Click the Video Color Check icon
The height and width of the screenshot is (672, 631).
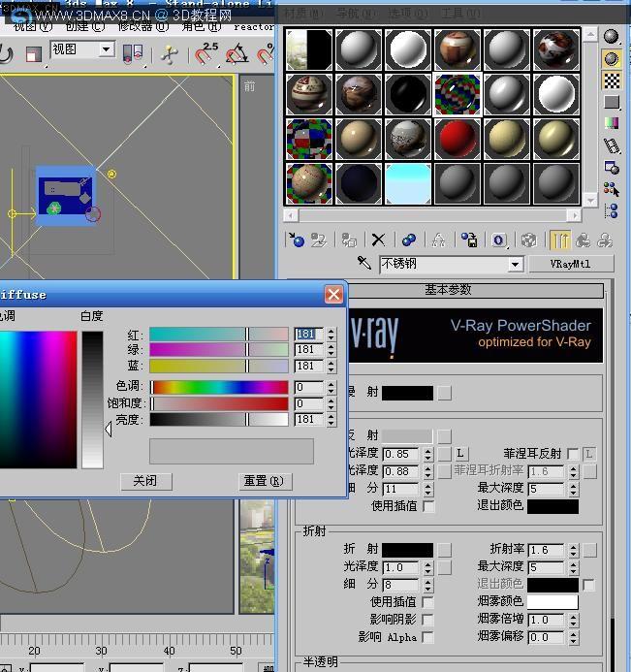click(x=612, y=124)
